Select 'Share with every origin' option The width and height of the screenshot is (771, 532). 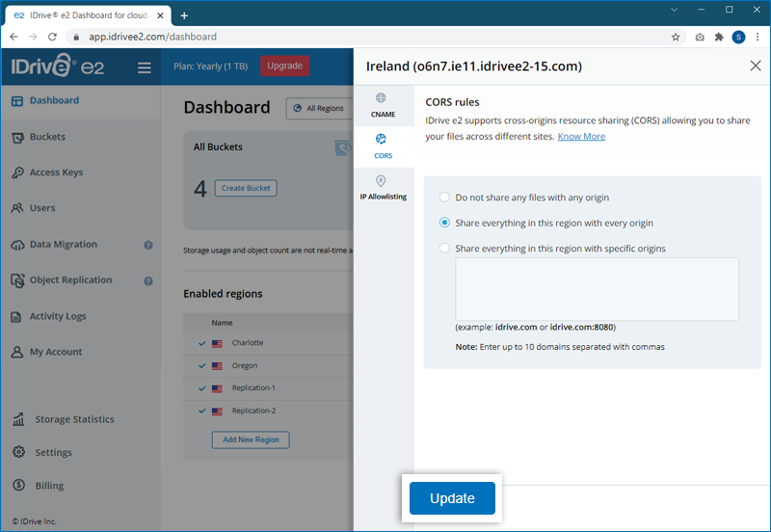pos(444,223)
